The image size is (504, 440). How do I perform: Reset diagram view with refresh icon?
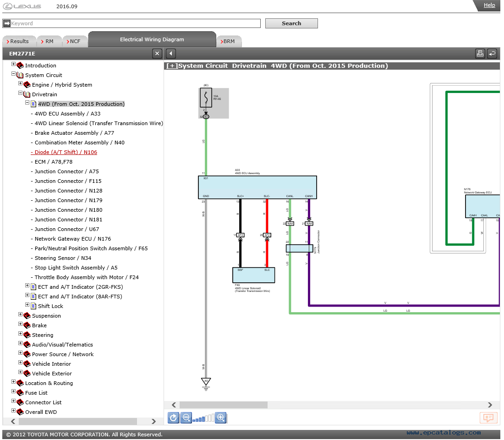click(x=173, y=418)
